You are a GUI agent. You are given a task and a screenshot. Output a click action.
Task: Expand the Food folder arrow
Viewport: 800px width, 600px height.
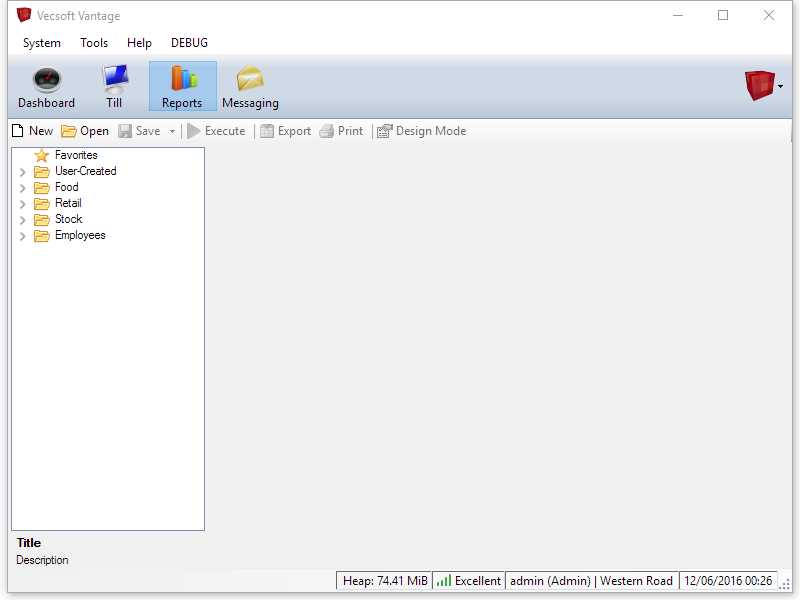pyautogui.click(x=23, y=188)
